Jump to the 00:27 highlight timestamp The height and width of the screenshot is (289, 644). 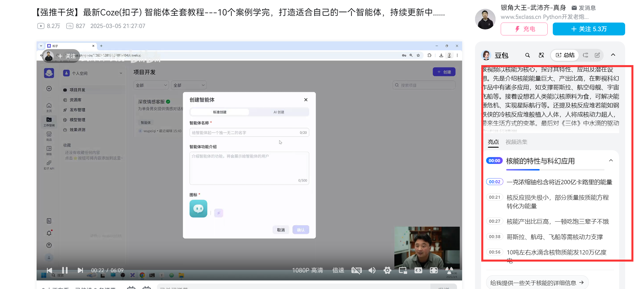pyautogui.click(x=494, y=221)
